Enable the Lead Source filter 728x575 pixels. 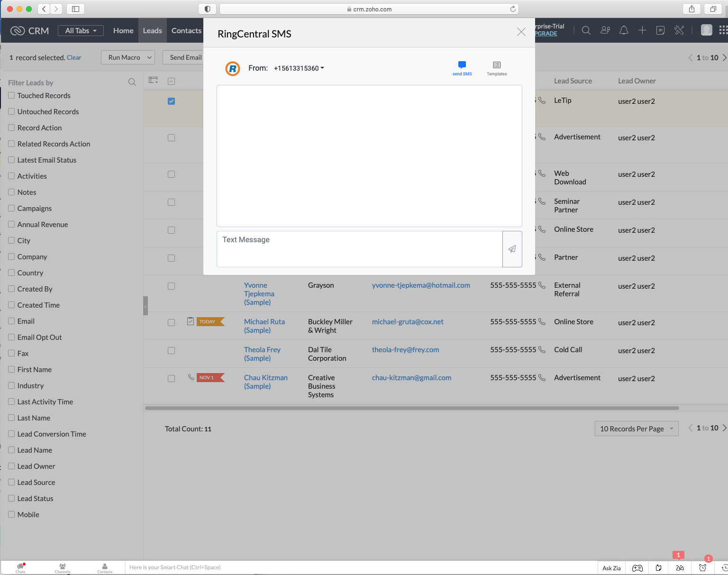12,482
